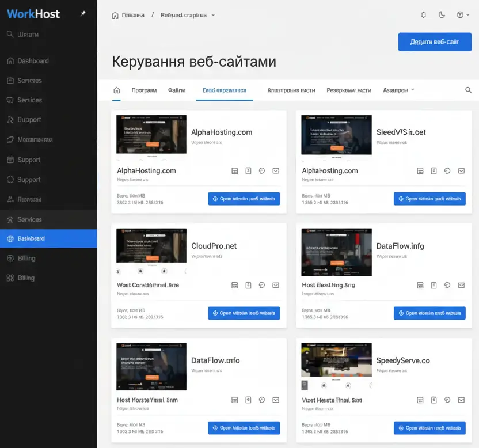Click the blue add website button top right

[x=435, y=41]
